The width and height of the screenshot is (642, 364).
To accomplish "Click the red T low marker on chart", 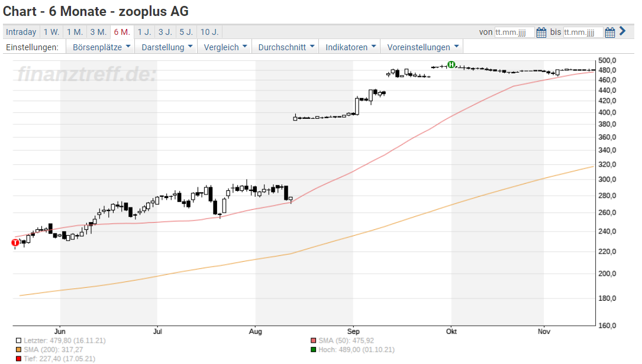I will coord(15,242).
